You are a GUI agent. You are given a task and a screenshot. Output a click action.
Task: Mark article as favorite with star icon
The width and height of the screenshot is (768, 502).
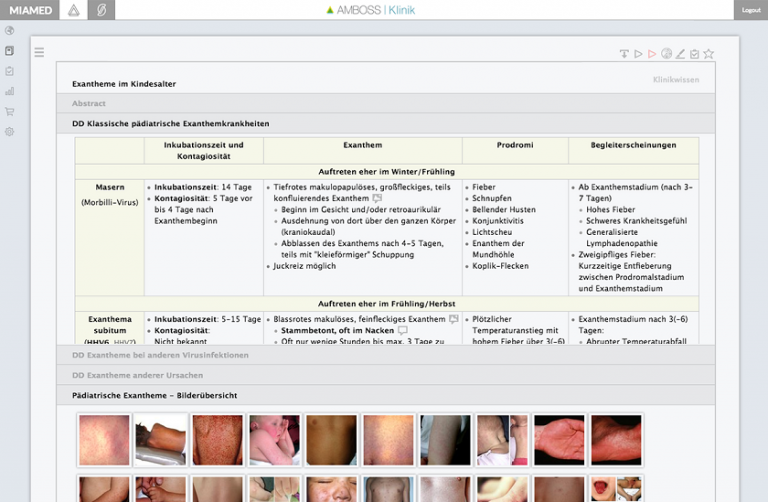[709, 54]
